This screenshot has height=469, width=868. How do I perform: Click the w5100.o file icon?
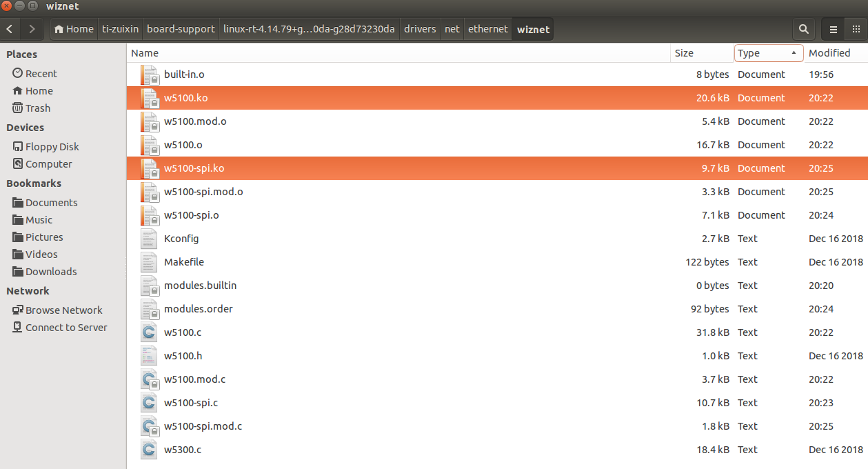coord(149,145)
